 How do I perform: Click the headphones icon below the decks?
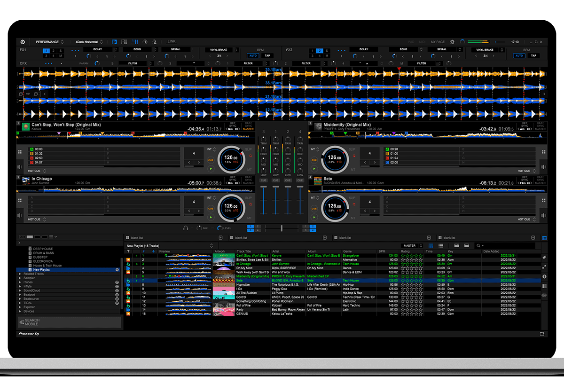point(186,228)
